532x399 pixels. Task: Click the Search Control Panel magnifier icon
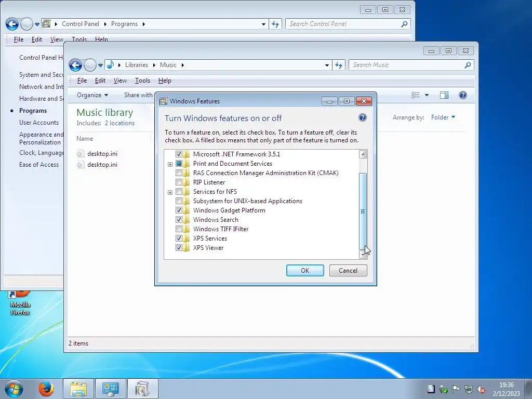click(404, 24)
